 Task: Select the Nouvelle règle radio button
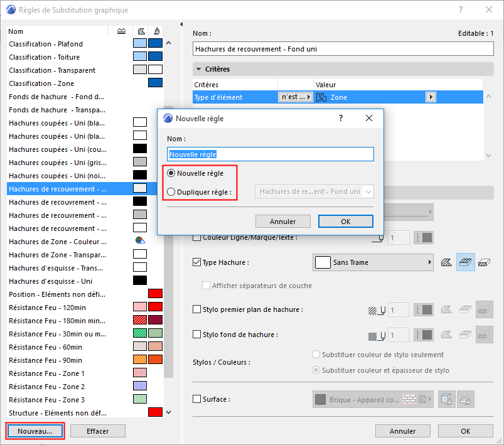(171, 173)
